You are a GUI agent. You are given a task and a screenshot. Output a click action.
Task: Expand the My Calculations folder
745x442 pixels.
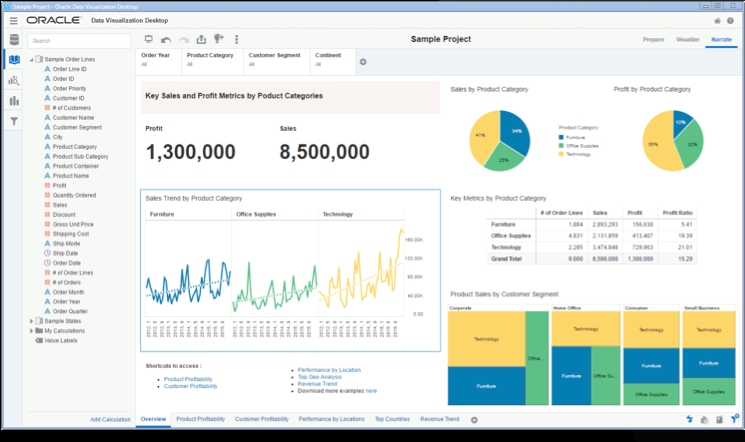coord(32,331)
